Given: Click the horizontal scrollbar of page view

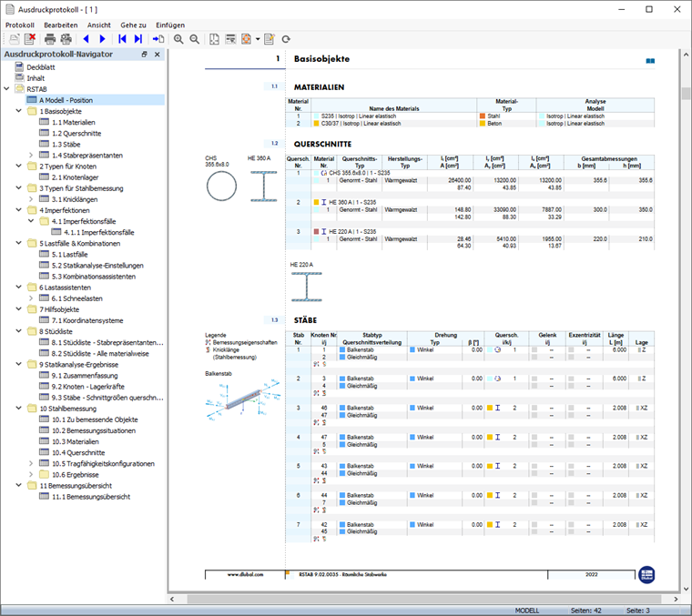Looking at the screenshot, I should coord(423,600).
